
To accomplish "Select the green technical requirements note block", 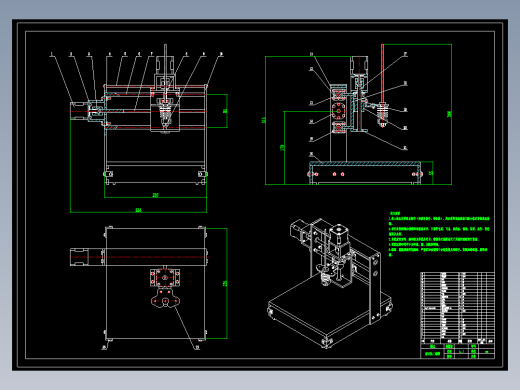I will tap(439, 234).
